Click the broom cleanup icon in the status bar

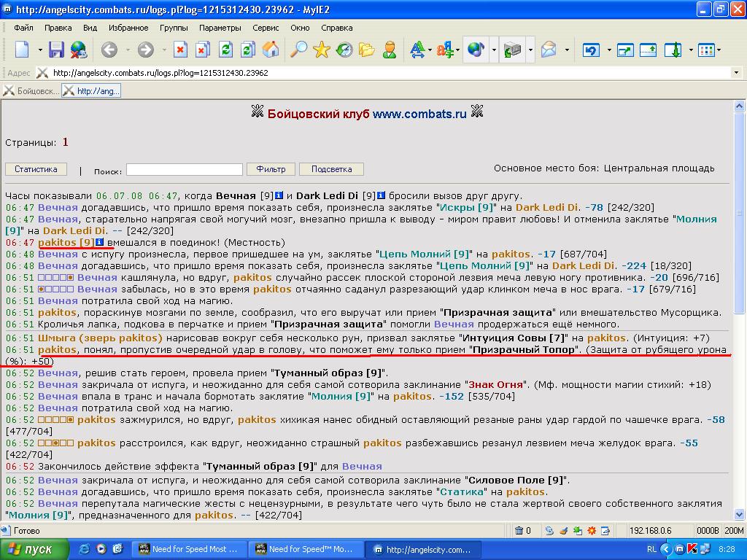click(x=564, y=531)
